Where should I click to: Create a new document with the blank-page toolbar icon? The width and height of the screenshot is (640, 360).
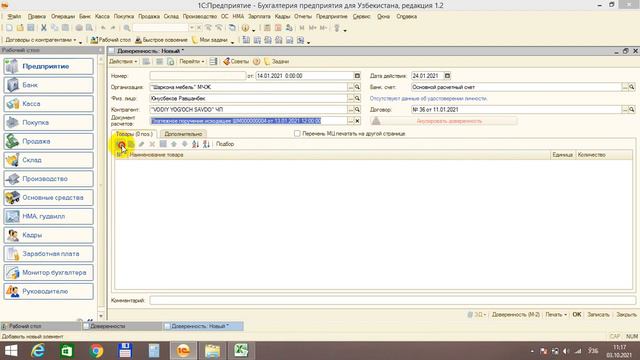click(x=9, y=28)
